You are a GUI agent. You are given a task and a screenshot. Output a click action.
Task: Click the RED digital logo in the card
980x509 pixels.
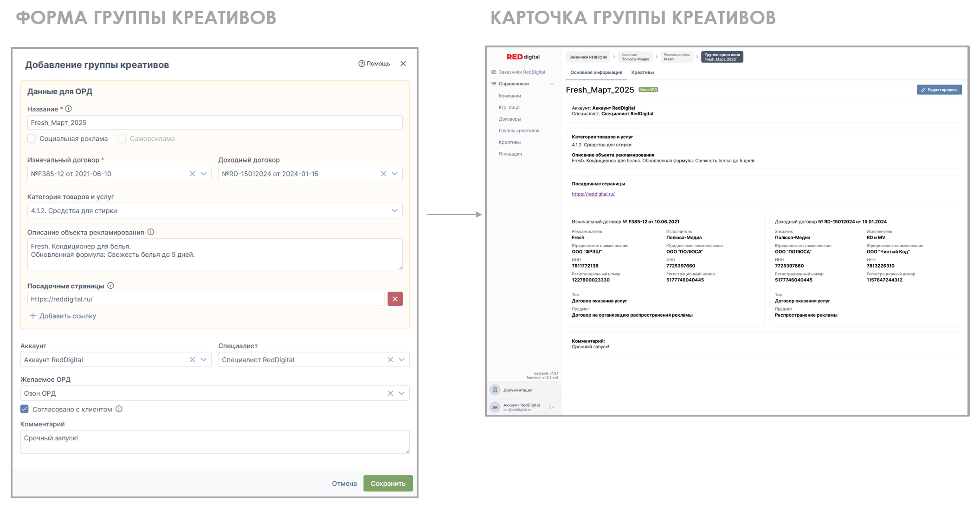523,57
